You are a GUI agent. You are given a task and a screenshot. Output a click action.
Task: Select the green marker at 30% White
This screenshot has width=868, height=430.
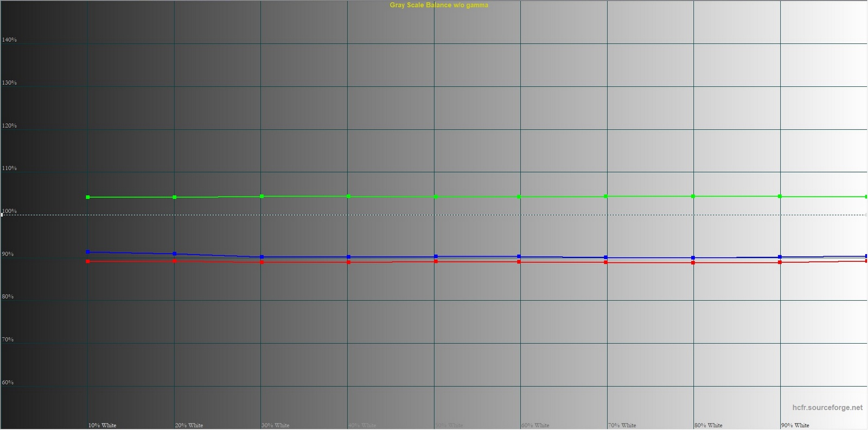262,196
